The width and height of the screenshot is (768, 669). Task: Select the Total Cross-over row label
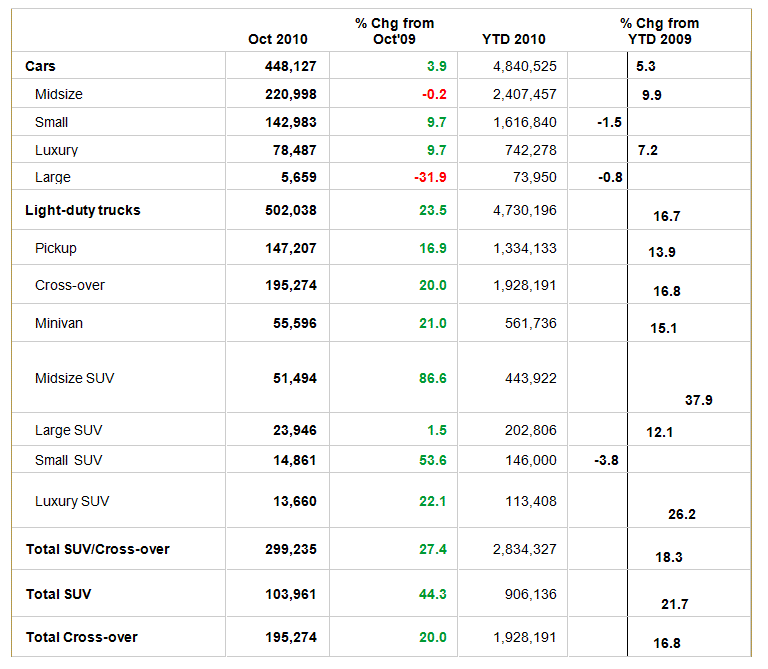coord(81,637)
